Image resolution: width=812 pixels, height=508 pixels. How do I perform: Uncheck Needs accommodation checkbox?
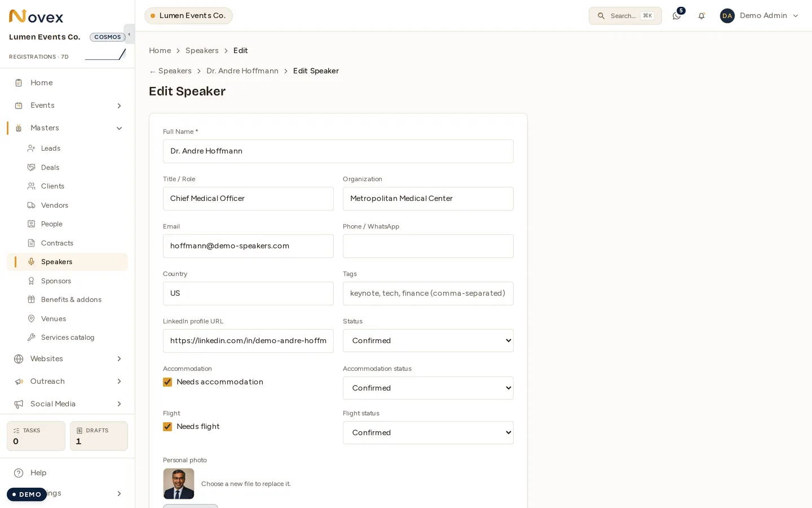[167, 382]
